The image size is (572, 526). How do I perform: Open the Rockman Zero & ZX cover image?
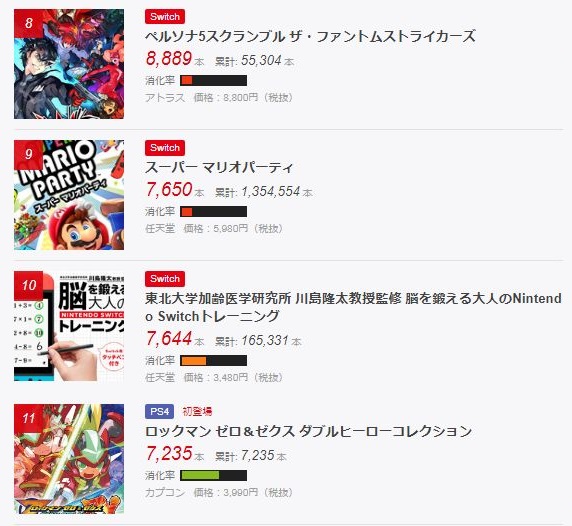click(x=69, y=459)
